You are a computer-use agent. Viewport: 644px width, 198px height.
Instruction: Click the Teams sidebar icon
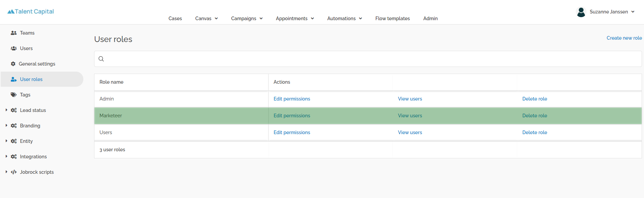click(14, 33)
